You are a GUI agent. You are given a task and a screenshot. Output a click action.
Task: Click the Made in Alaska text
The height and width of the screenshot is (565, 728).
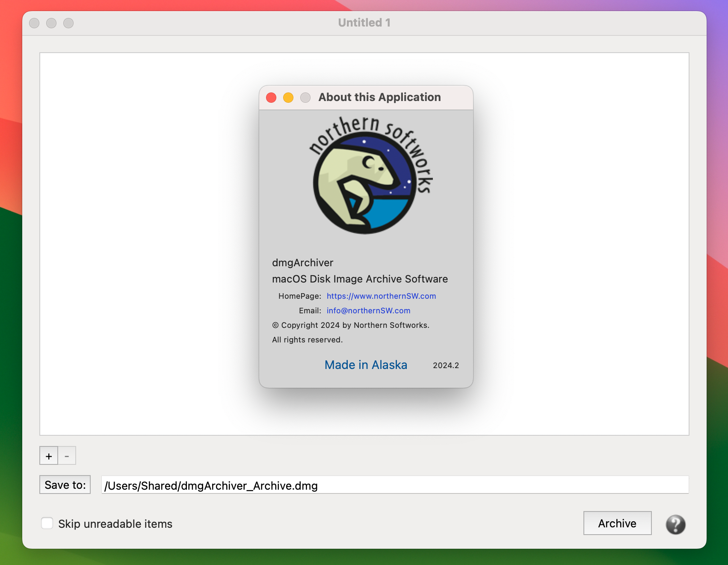366,365
